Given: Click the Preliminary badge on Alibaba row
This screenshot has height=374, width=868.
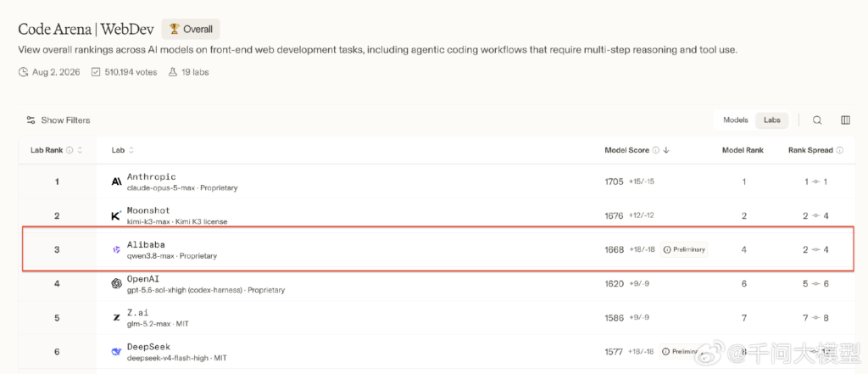Looking at the screenshot, I should point(684,249).
